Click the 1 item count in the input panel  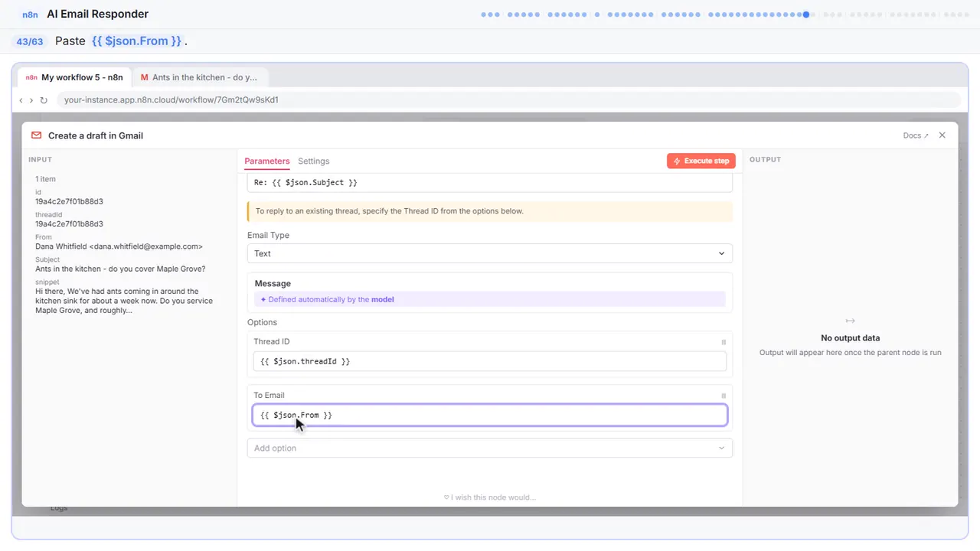(x=45, y=179)
